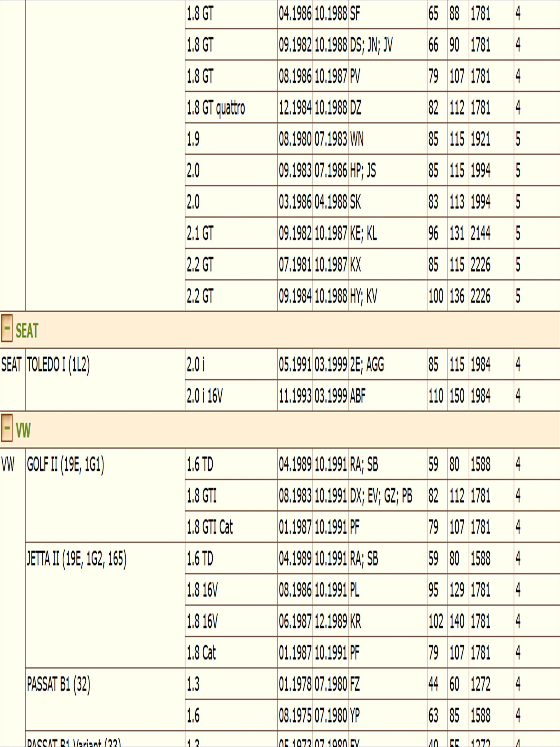Click start date 09.1983
560x747 pixels.
[x=295, y=170]
